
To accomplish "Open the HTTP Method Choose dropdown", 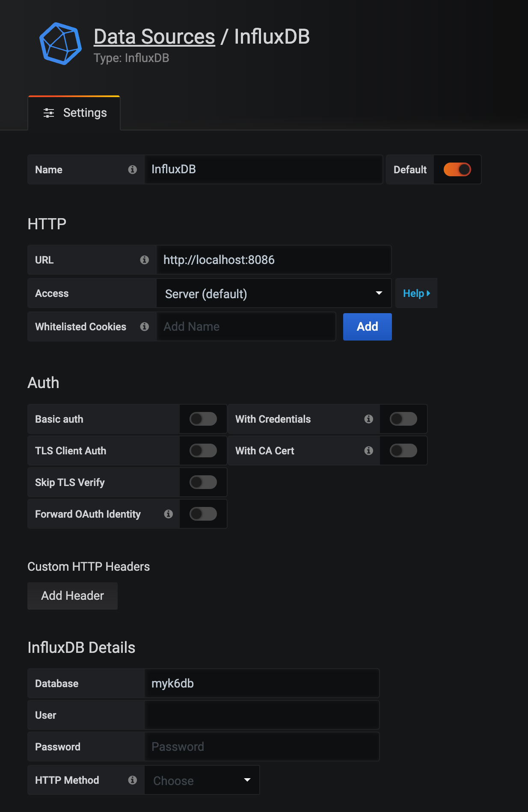I will (x=202, y=780).
